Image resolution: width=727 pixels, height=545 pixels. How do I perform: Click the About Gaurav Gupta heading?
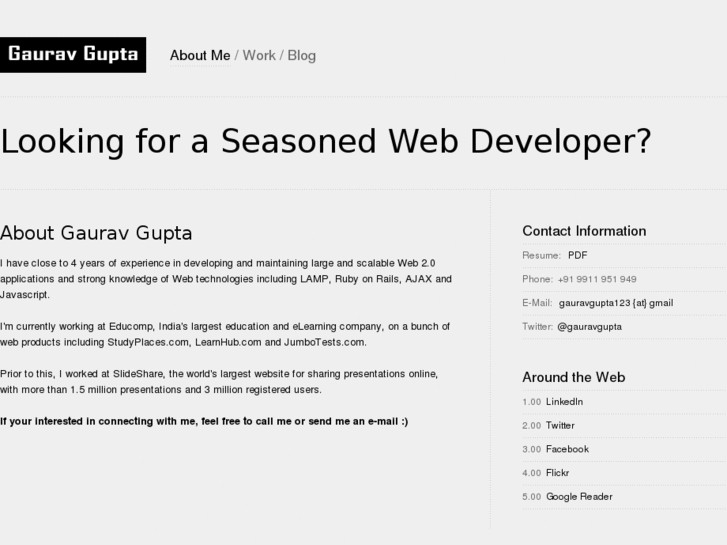96,233
